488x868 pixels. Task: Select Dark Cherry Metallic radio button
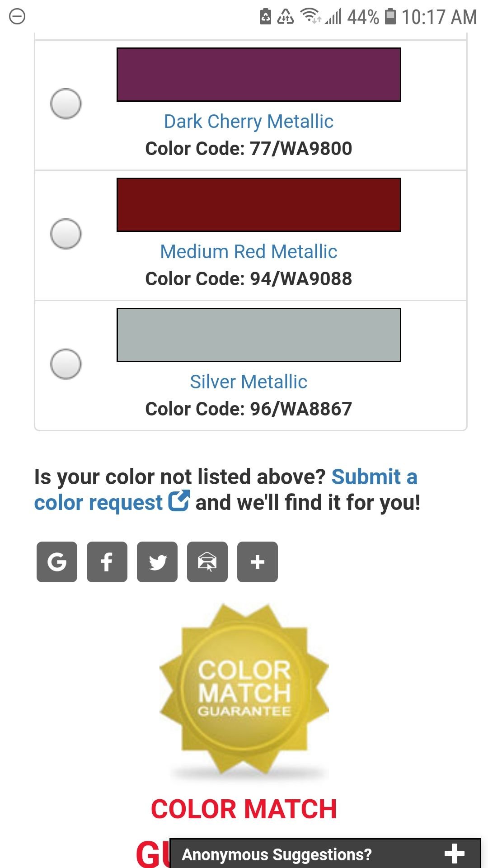tap(66, 104)
